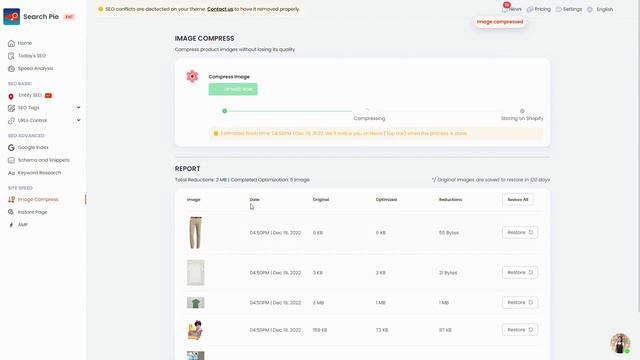Click the URLs Control link icon
The image size is (640, 360).
[x=11, y=121]
